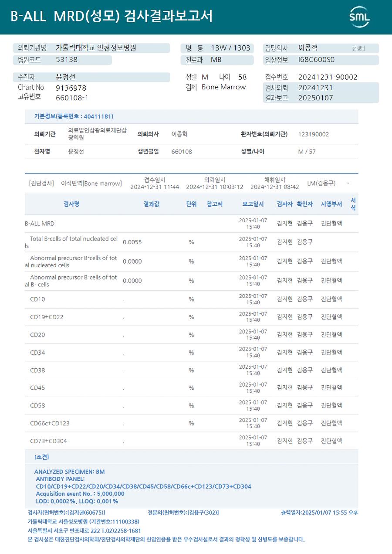This screenshot has height=554, width=392.
Task: Select the CD45 test row
Action: pos(192,388)
